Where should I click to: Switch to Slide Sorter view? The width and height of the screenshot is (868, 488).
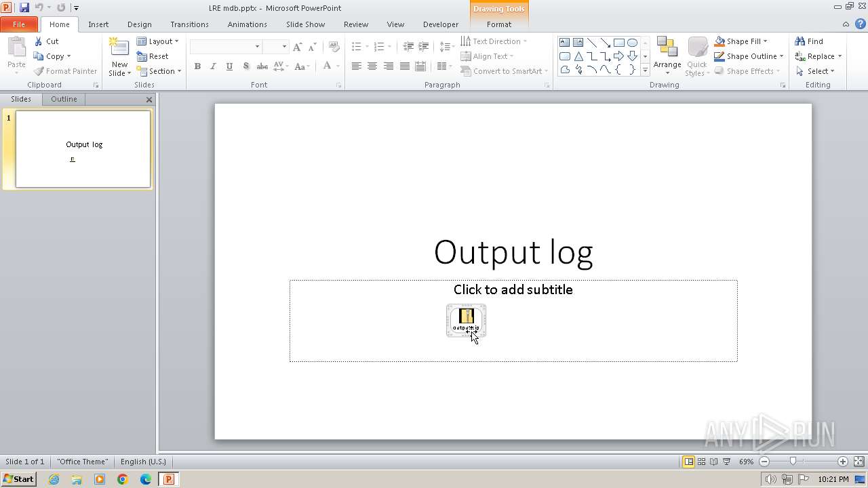coord(701,462)
